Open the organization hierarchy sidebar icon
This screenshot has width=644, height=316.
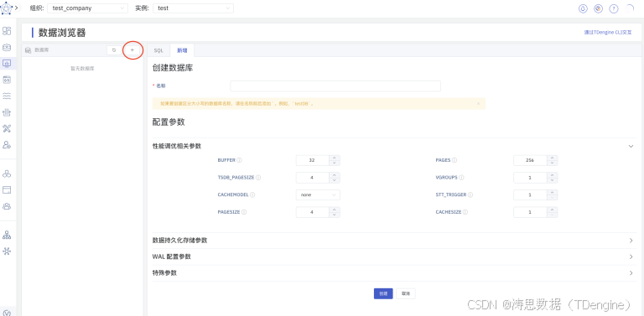pos(7,235)
